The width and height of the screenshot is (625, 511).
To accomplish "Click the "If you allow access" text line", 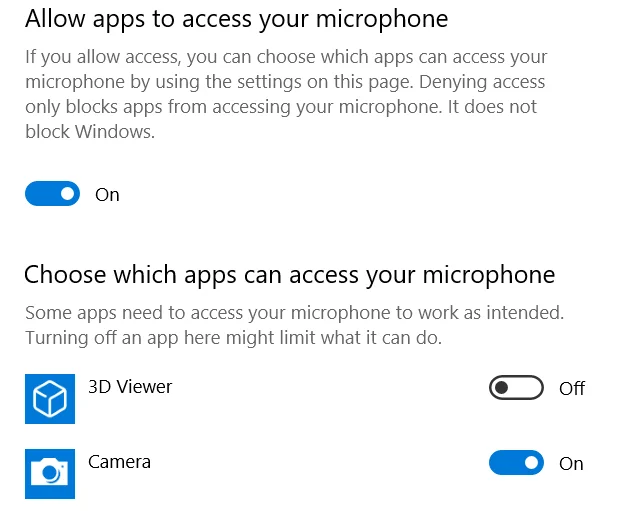I will (286, 57).
